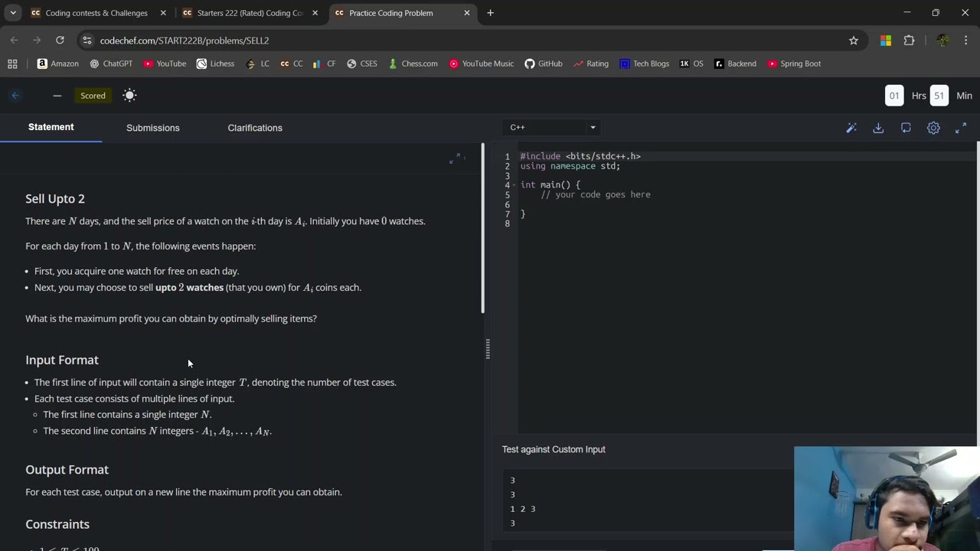Viewport: 980px width, 551px height.
Task: Open the C++ language dropdown
Action: [552, 127]
